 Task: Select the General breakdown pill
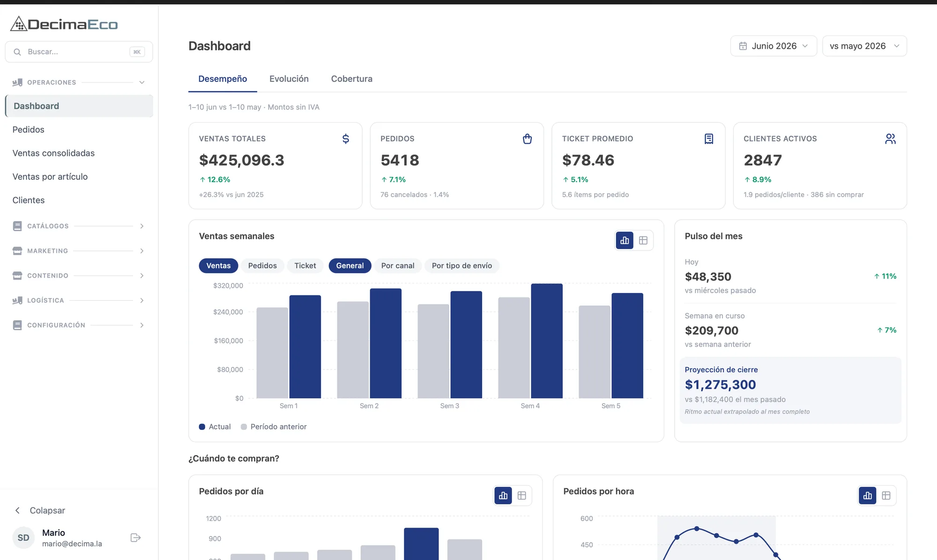click(350, 265)
